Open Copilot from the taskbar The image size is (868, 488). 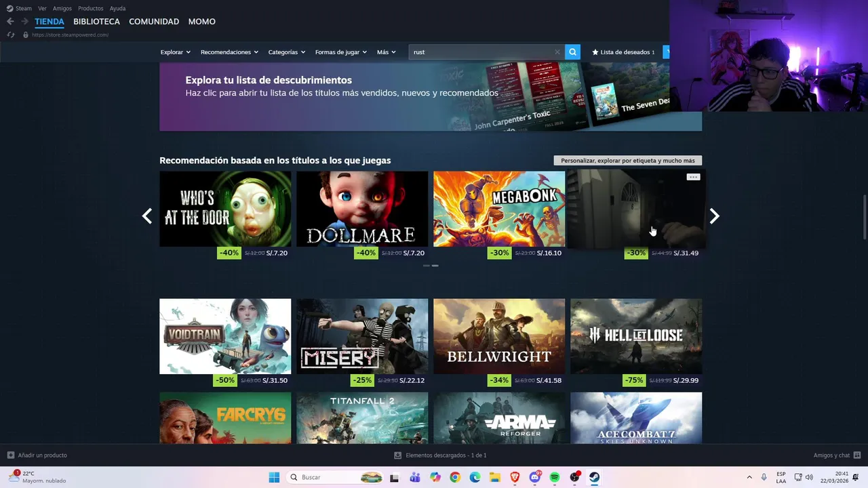(435, 477)
